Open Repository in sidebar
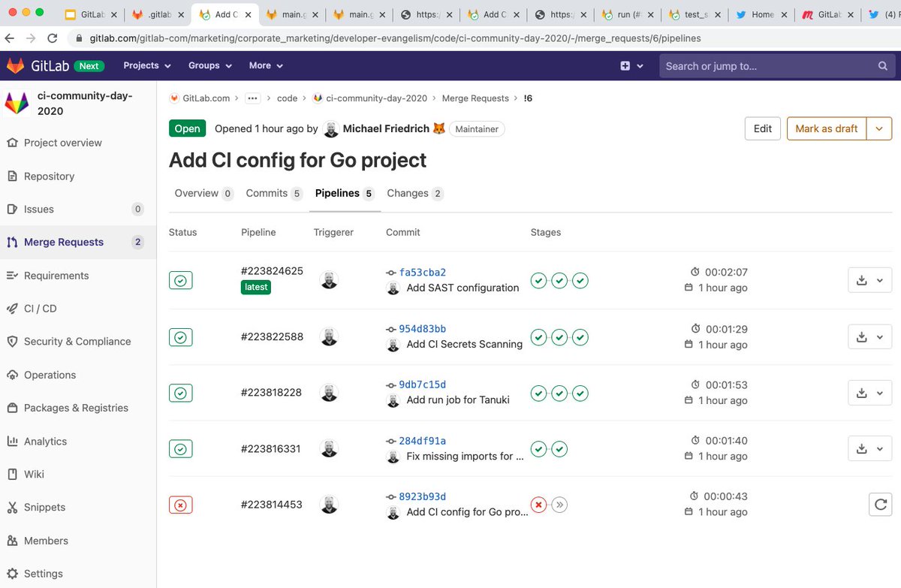Viewport: 901px width, 588px height. pyautogui.click(x=49, y=176)
